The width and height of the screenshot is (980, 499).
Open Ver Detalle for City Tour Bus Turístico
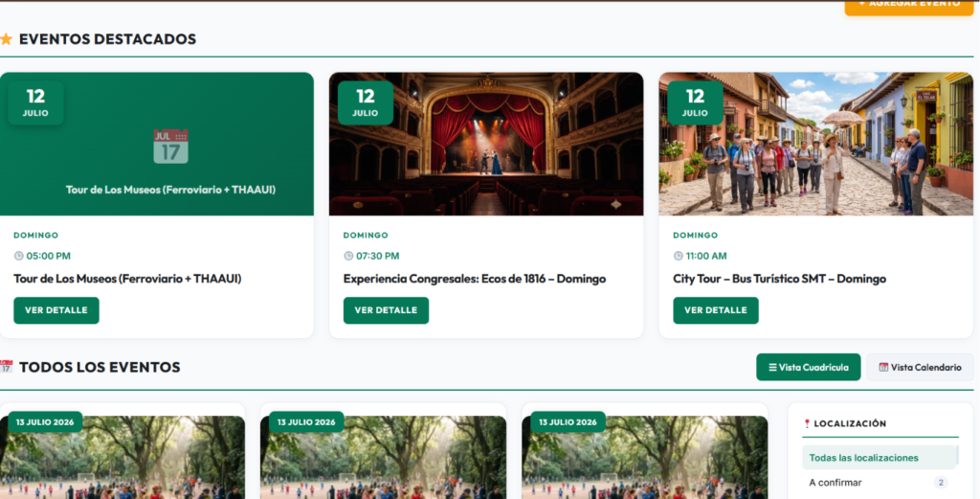coord(716,310)
